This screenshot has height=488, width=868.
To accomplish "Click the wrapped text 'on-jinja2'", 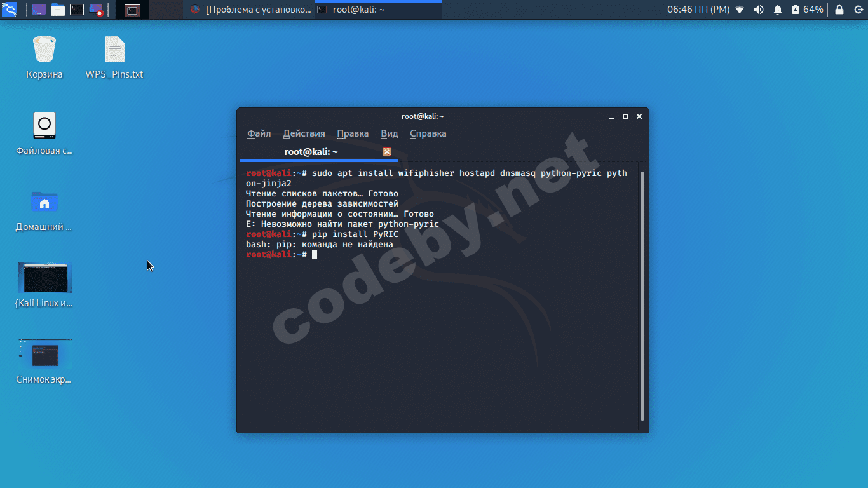I will [x=269, y=184].
